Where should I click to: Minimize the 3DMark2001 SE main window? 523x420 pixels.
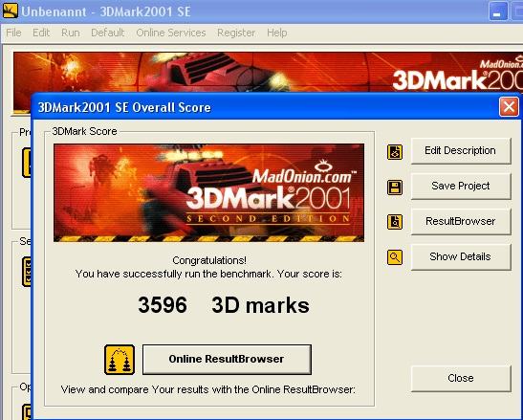(x=498, y=11)
